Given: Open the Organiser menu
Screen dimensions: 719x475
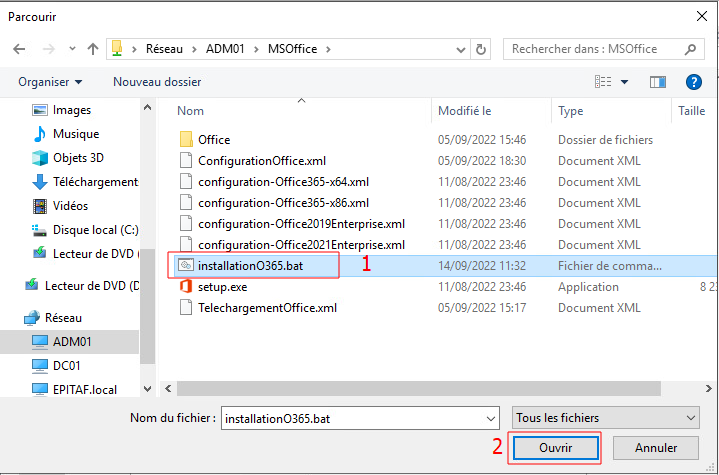Looking at the screenshot, I should click(50, 82).
